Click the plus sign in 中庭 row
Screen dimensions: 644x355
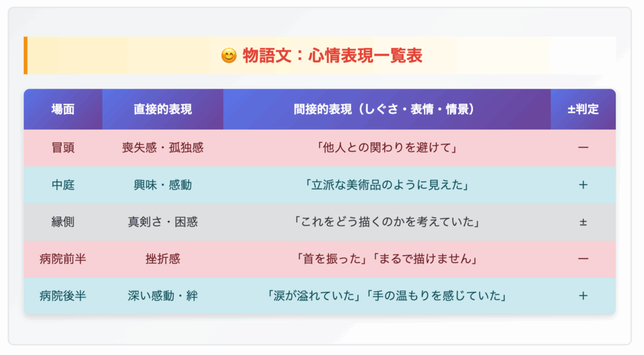pos(583,185)
